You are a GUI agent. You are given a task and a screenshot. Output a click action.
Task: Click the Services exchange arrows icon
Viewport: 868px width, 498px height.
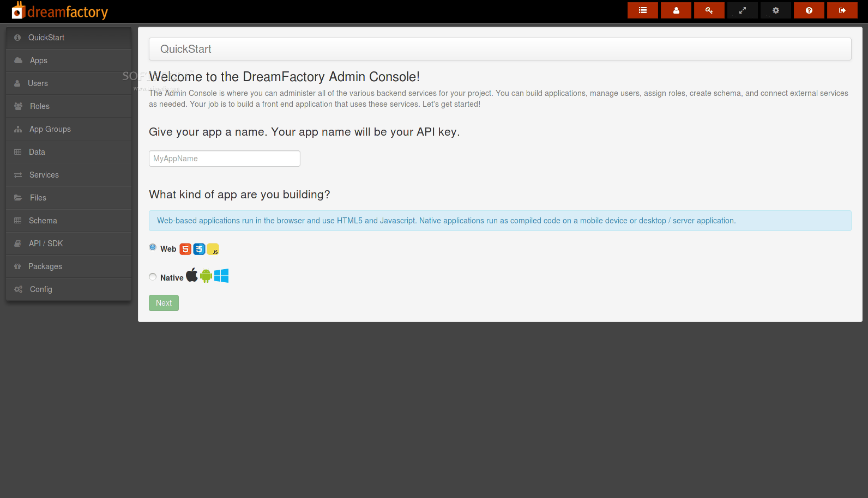(18, 175)
